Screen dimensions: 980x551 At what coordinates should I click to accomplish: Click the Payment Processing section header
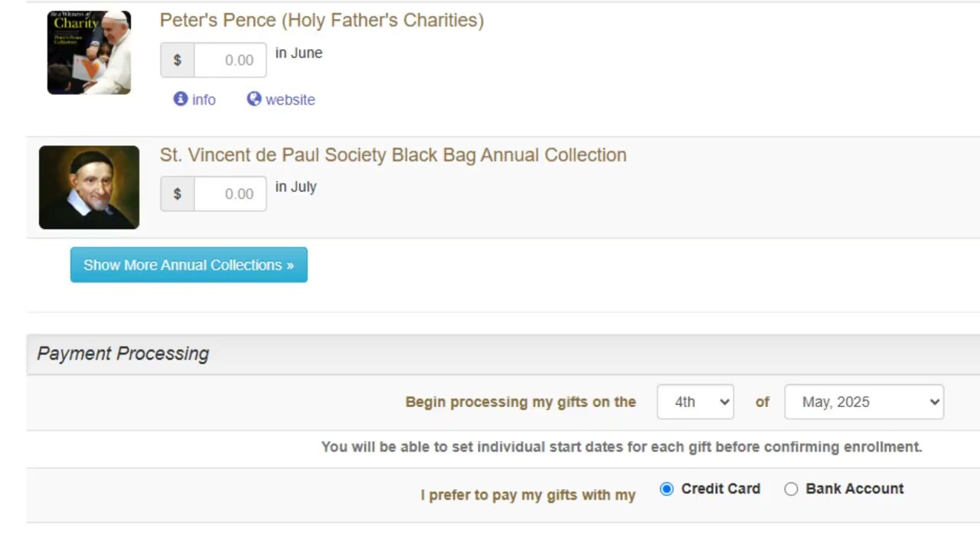pyautogui.click(x=123, y=354)
